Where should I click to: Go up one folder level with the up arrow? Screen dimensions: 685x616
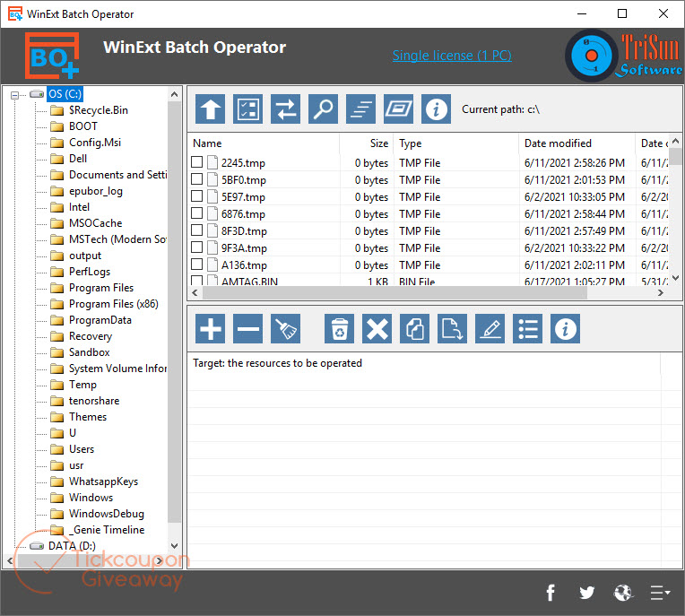point(210,109)
